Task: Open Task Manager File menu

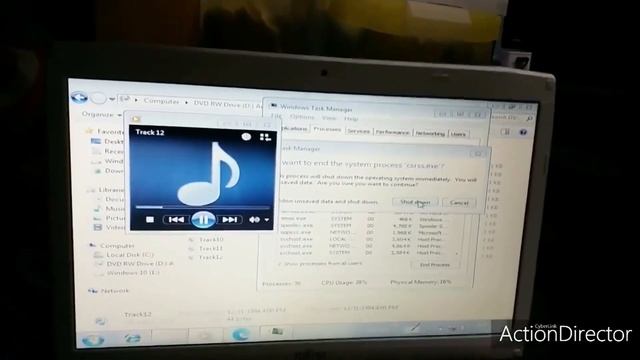Action: pos(276,116)
